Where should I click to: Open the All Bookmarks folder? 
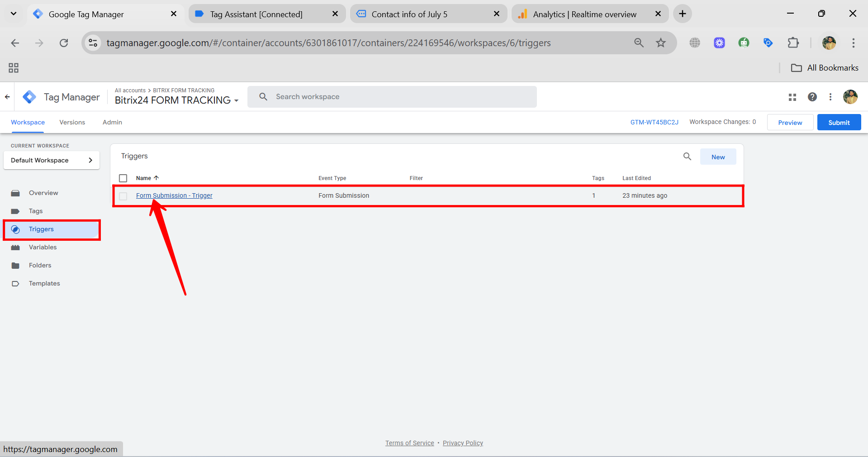pos(825,68)
